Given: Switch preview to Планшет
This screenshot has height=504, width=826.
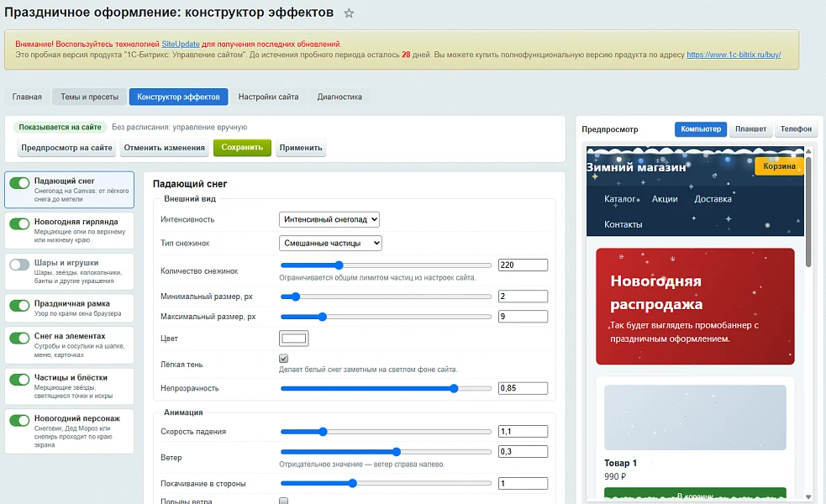Looking at the screenshot, I should coord(750,129).
